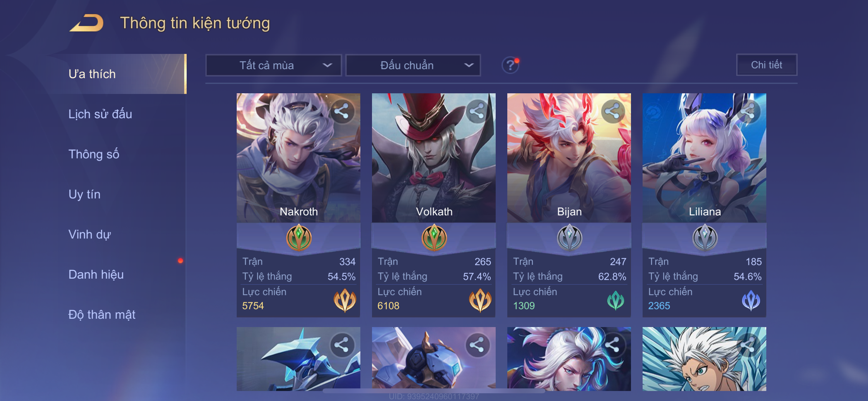This screenshot has height=401, width=868.
Task: Select the Danh hiệu menu item
Action: 96,274
